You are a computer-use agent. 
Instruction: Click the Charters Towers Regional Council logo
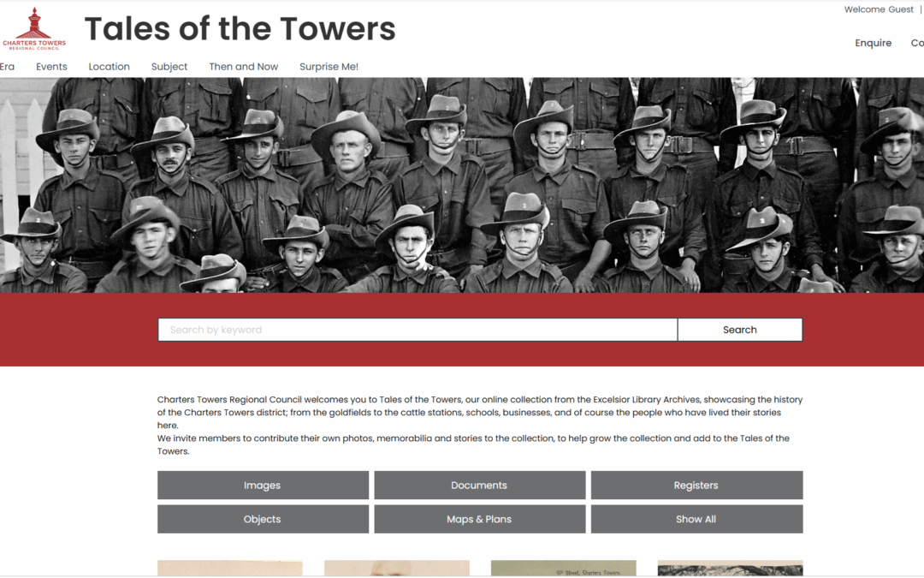click(34, 28)
